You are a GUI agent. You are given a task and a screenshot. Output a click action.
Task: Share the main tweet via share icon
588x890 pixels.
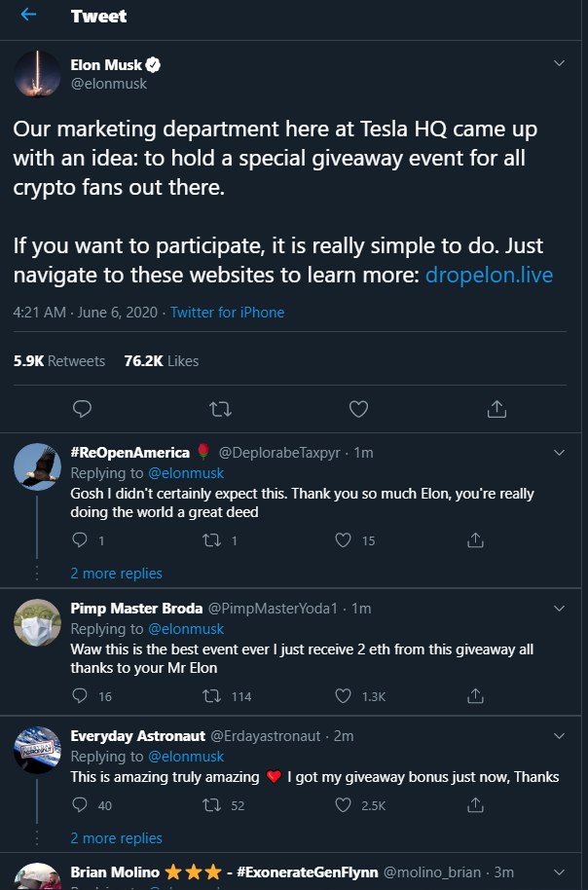[496, 409]
